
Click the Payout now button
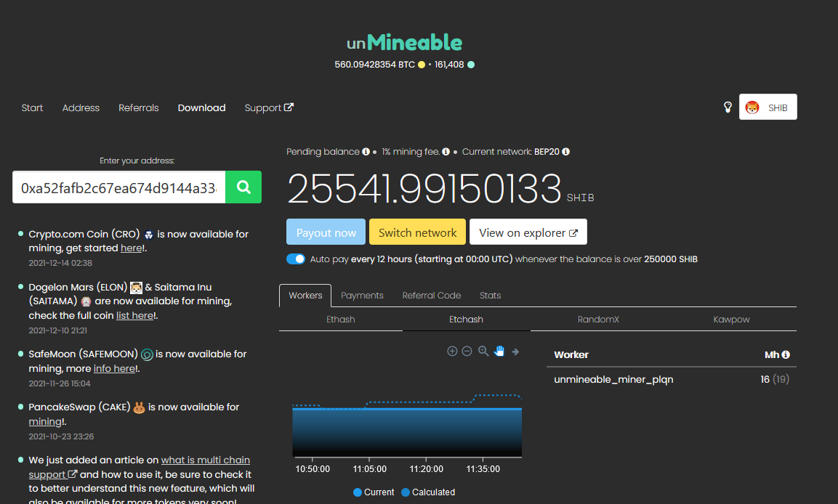coord(326,232)
